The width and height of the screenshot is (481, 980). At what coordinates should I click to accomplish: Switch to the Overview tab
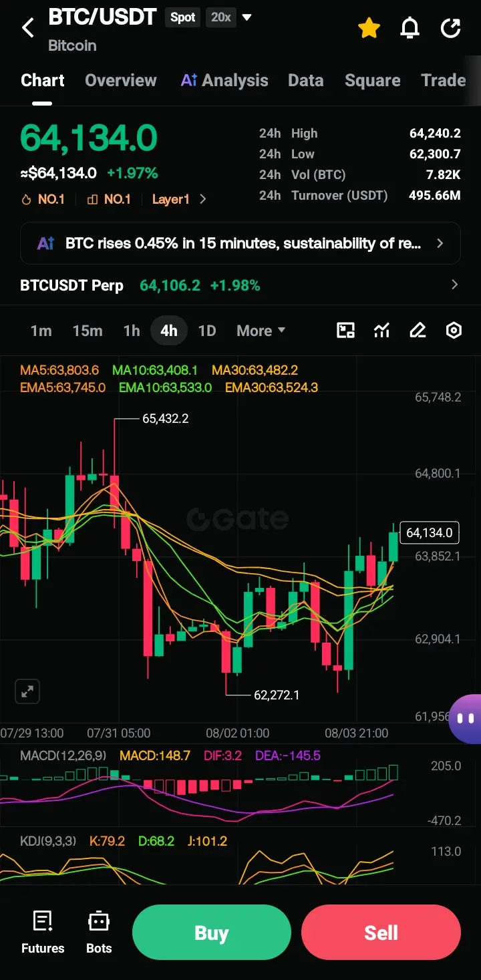121,80
